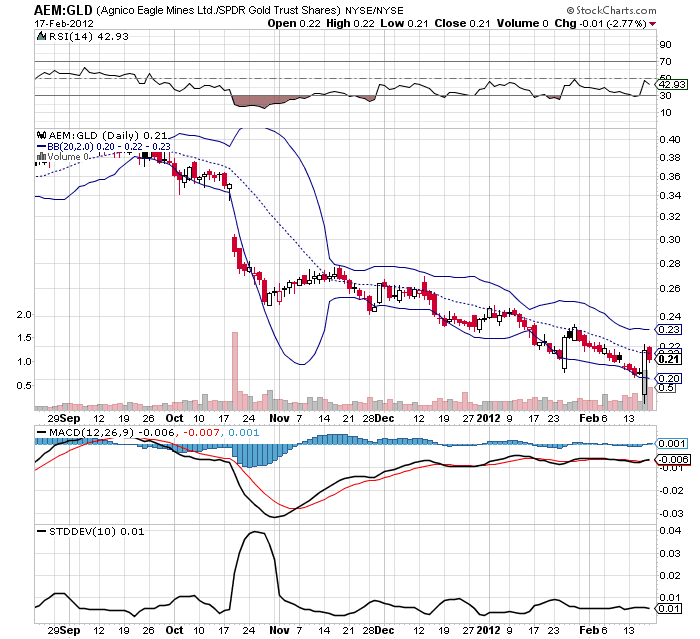Click the boxed -0.006 MACD value tag

tap(672, 459)
